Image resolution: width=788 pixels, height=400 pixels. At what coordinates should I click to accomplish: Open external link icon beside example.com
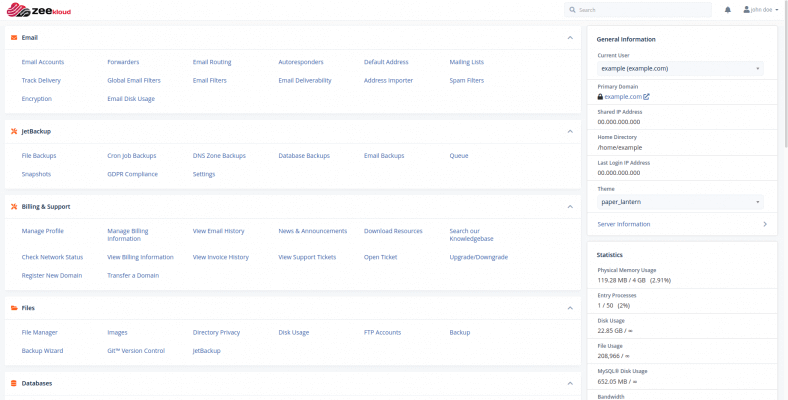click(646, 97)
